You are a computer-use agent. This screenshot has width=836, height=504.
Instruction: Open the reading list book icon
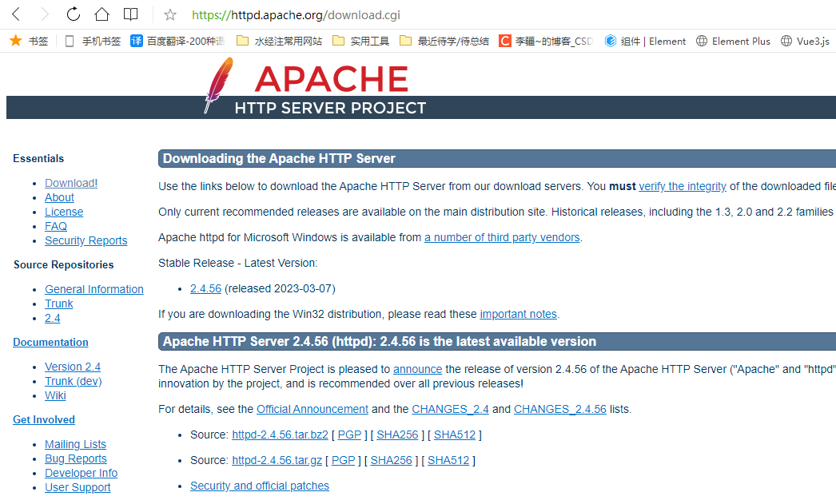click(131, 14)
